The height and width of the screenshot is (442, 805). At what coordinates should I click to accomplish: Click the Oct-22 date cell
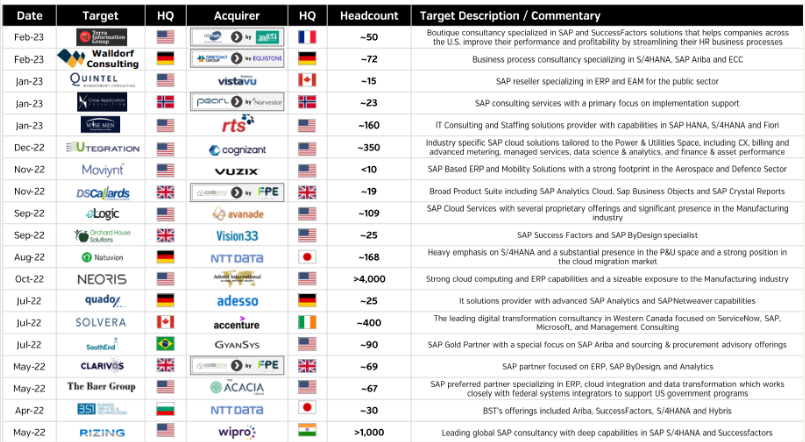[x=29, y=279]
